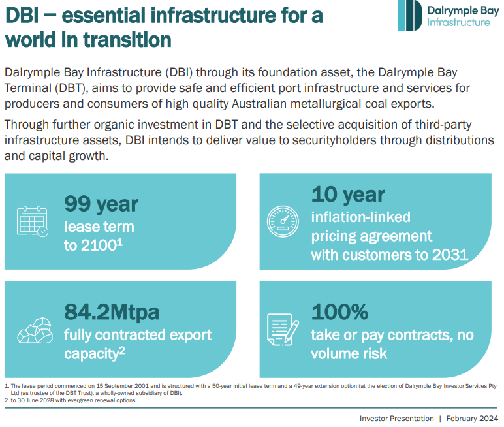Click 'take or pay contracts, no' text
This screenshot has width=504, height=427.
point(392,335)
